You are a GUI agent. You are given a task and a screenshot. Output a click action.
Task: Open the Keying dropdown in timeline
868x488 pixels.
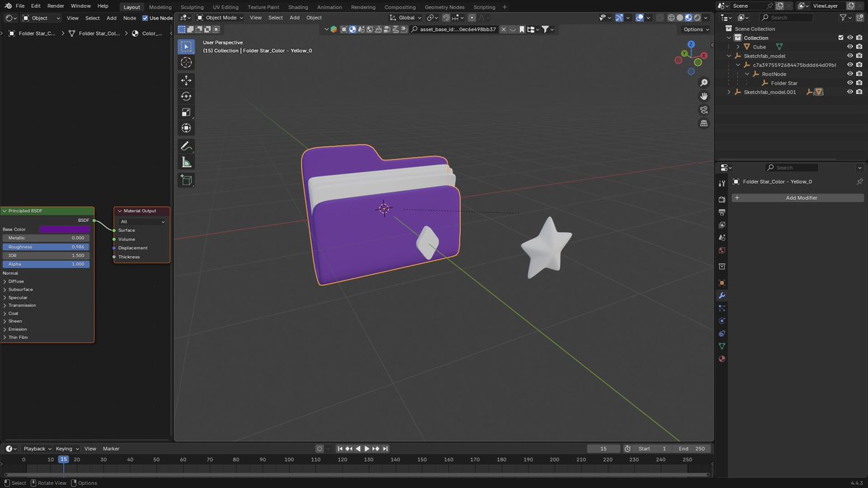pyautogui.click(x=67, y=449)
